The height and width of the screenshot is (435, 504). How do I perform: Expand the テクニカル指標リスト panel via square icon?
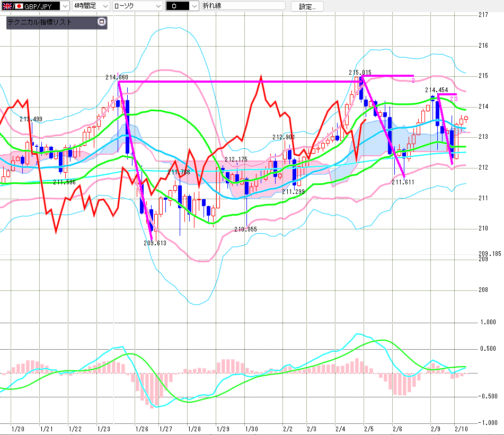[102, 22]
